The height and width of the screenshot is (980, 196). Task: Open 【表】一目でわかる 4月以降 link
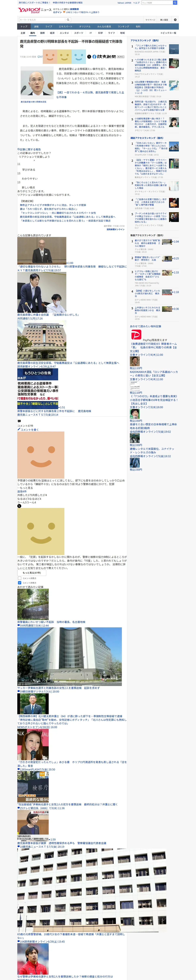[90, 95]
